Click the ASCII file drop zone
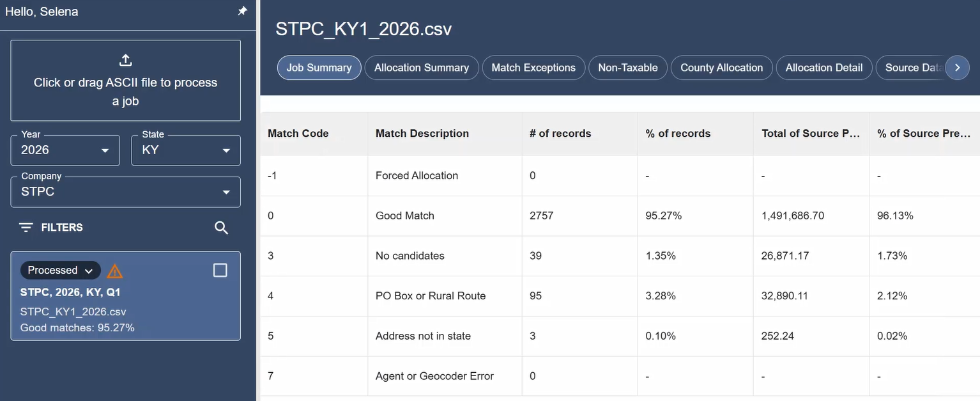The image size is (980, 401). 126,81
